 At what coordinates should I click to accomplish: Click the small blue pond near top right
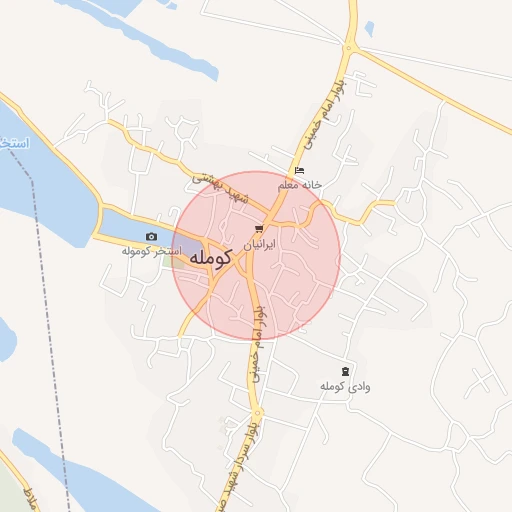click(x=369, y=29)
